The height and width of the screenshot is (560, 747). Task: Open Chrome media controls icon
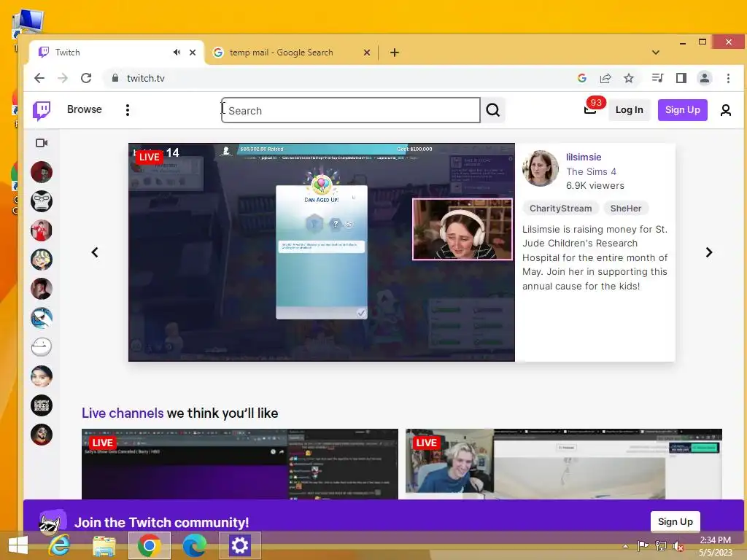657,78
